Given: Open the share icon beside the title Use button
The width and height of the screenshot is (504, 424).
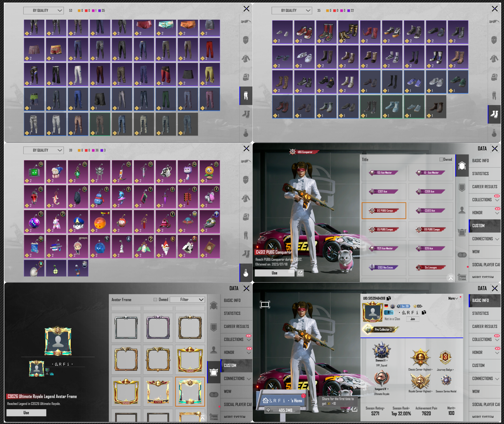Looking at the screenshot, I should point(300,273).
